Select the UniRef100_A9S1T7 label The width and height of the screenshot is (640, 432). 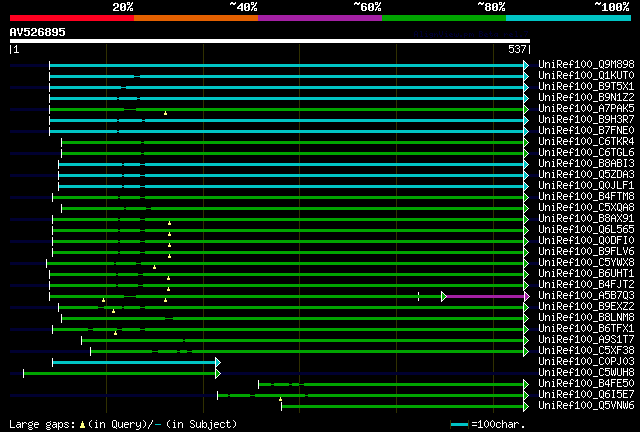[x=586, y=340]
